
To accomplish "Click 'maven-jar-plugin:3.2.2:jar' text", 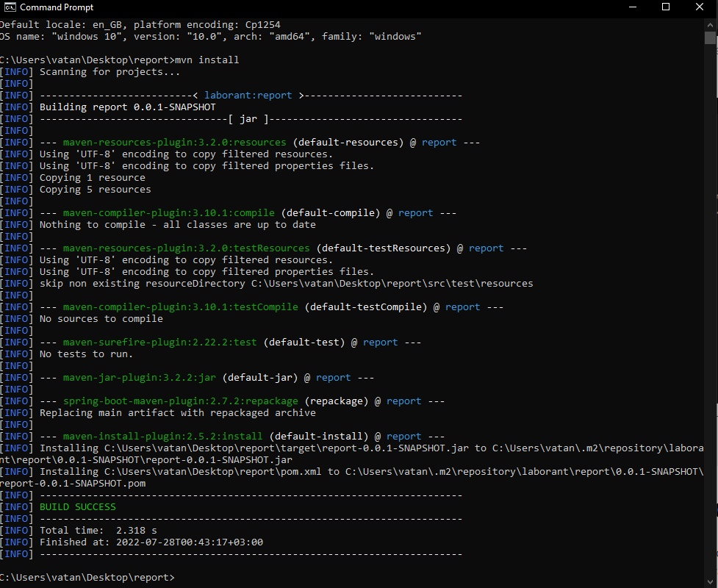I will point(139,377).
